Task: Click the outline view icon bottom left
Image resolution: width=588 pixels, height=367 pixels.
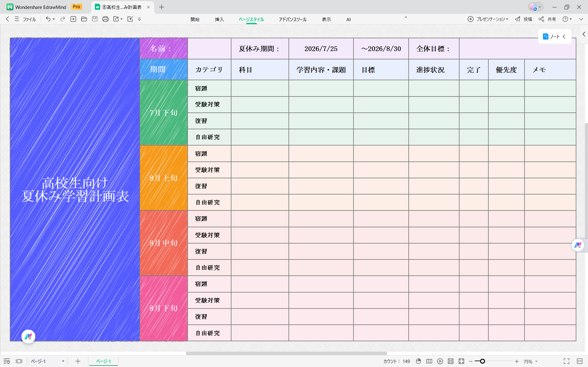Action: 7,361
